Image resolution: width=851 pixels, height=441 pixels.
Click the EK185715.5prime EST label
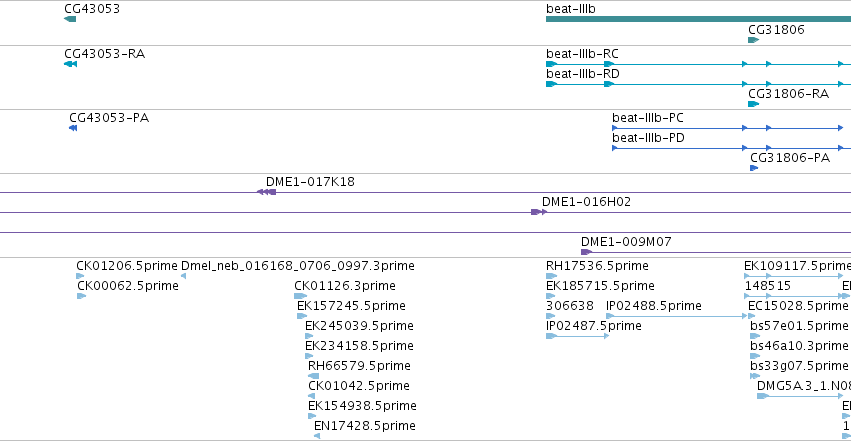(600, 286)
